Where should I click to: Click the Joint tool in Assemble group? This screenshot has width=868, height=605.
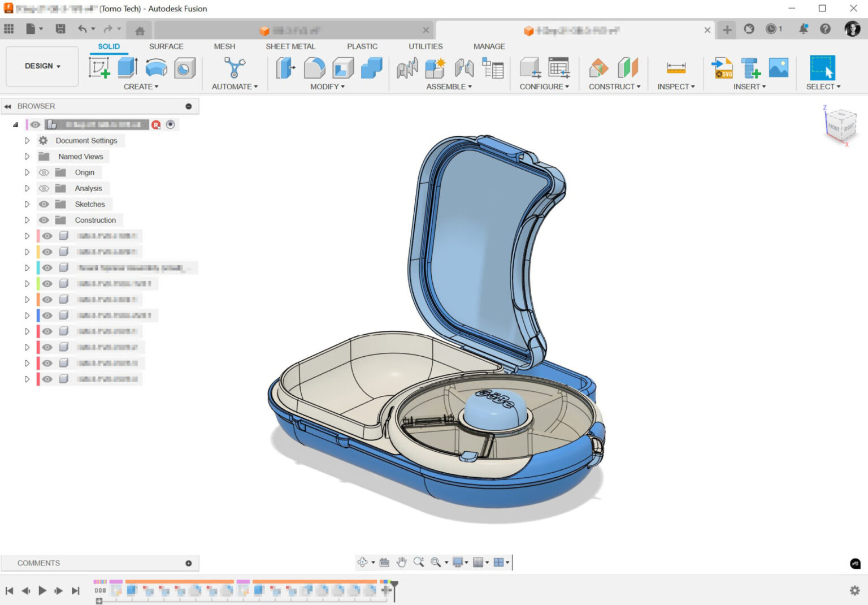(x=465, y=68)
